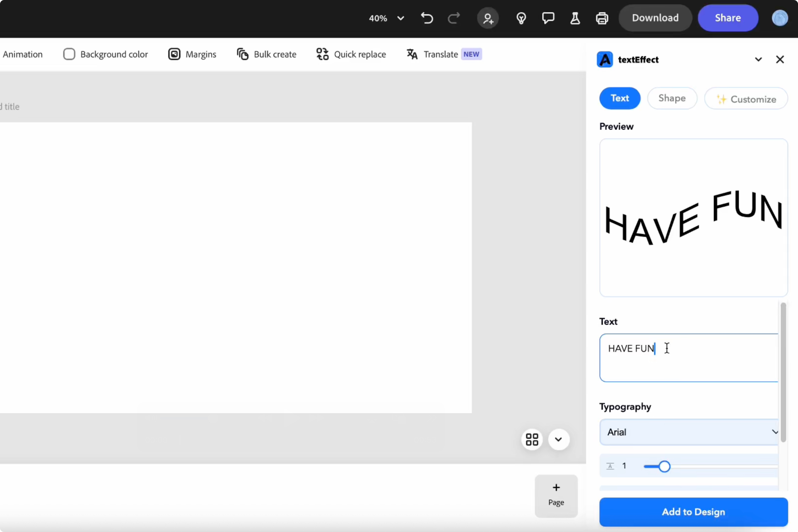Switch to the Shape tab
Image resolution: width=798 pixels, height=532 pixels.
coord(672,98)
